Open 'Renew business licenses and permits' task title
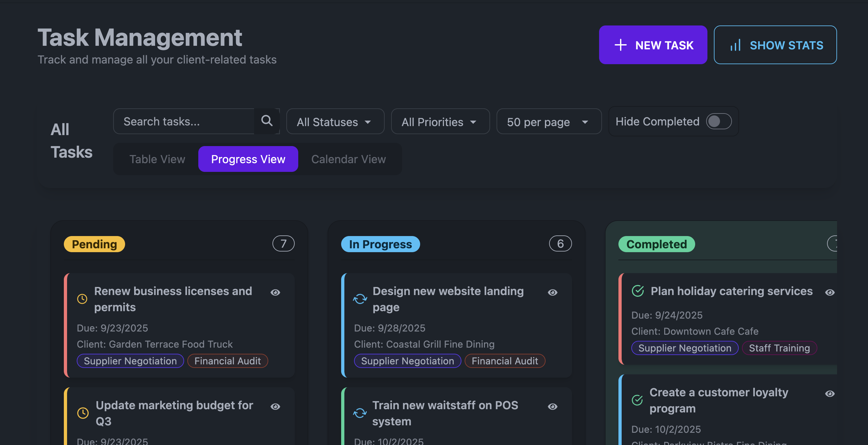The width and height of the screenshot is (868, 445). [x=173, y=299]
